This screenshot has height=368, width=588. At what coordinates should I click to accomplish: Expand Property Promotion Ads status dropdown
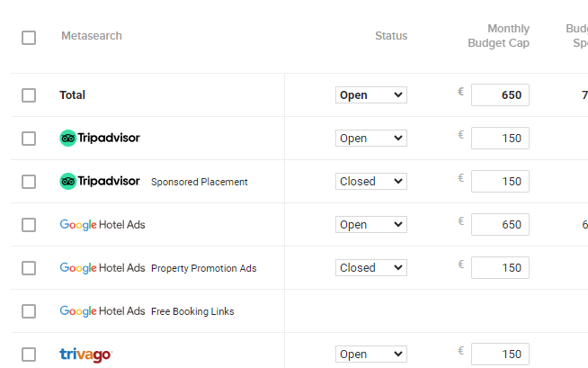tap(370, 268)
